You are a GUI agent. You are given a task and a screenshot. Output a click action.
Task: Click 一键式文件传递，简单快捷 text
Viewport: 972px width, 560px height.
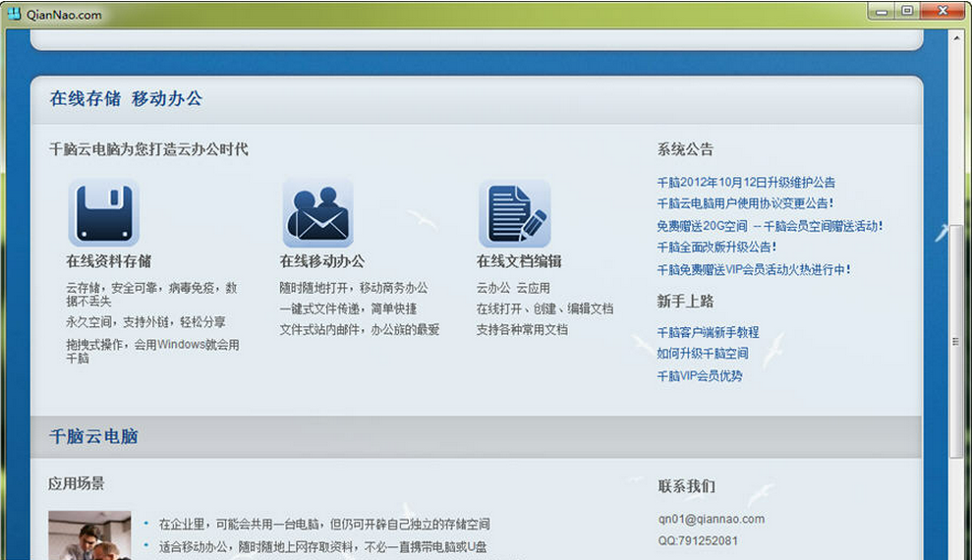(348, 308)
